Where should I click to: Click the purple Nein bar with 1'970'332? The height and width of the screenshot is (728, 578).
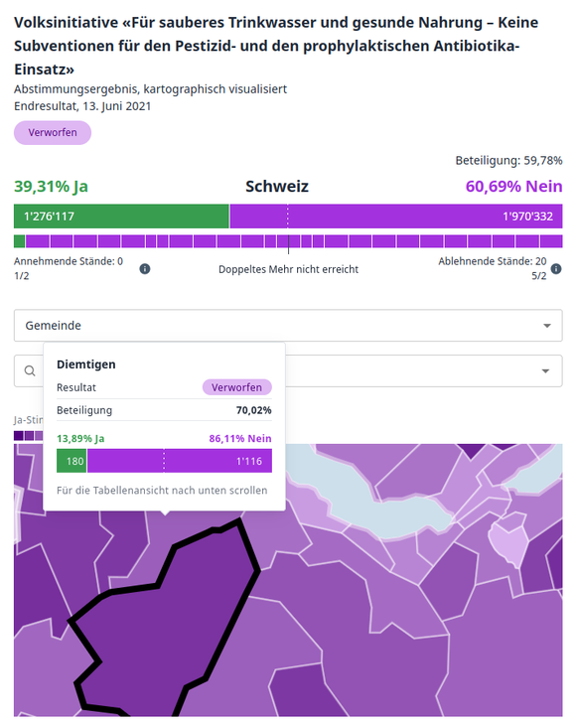pos(396,217)
